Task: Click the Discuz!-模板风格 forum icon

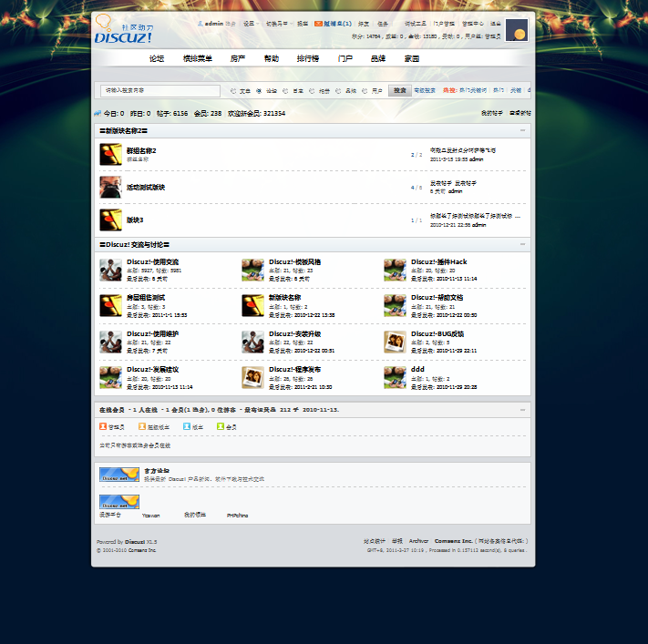Action: (x=253, y=270)
